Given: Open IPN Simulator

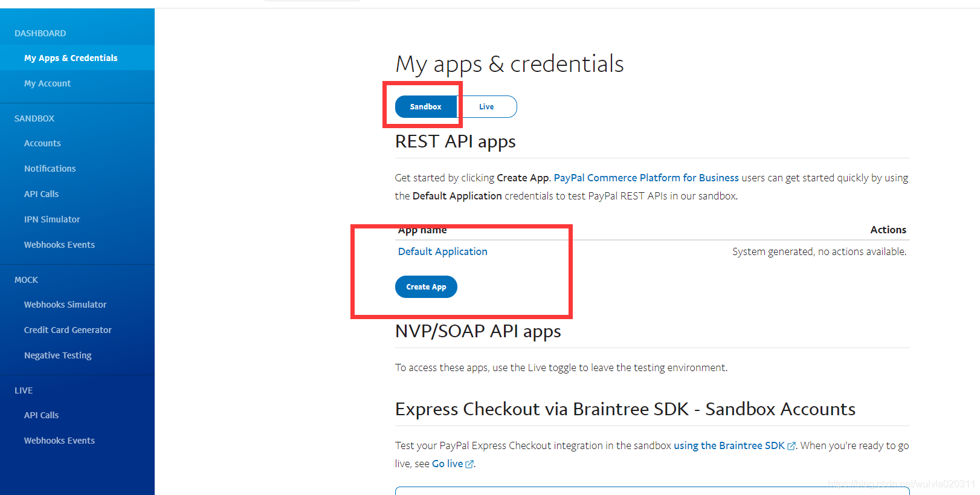Looking at the screenshot, I should [52, 219].
